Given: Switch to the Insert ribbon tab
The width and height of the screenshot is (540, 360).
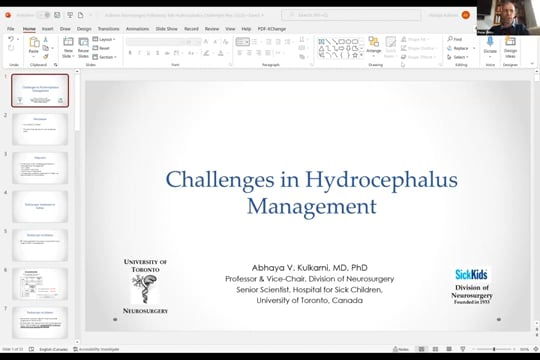Looking at the screenshot, I should pyautogui.click(x=48, y=29).
